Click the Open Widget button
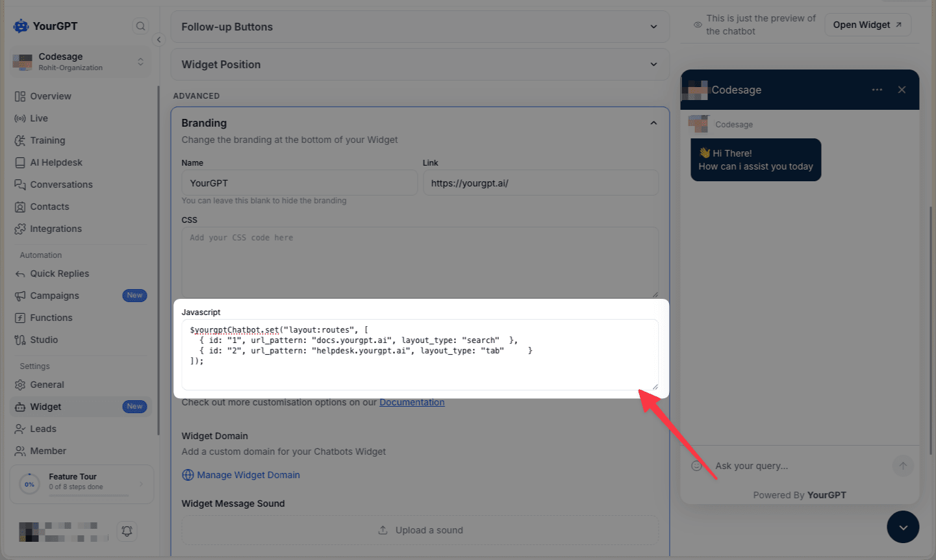Image resolution: width=936 pixels, height=560 pixels. (x=867, y=24)
